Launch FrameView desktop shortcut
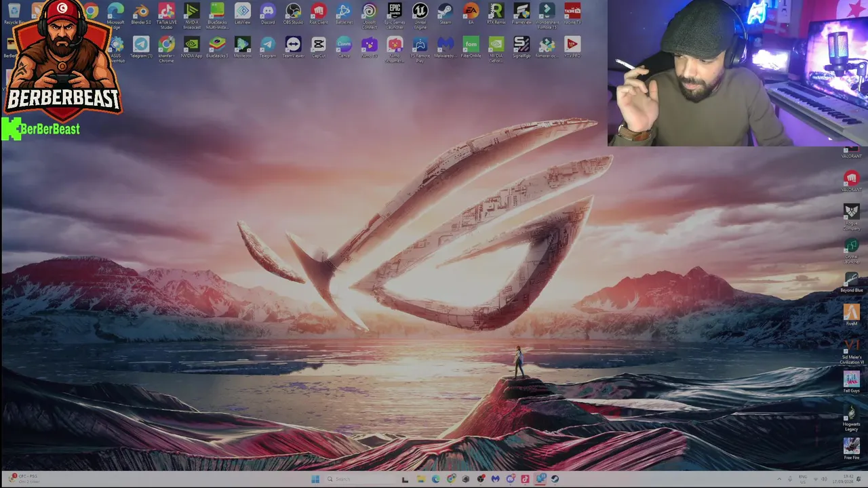 (x=521, y=14)
